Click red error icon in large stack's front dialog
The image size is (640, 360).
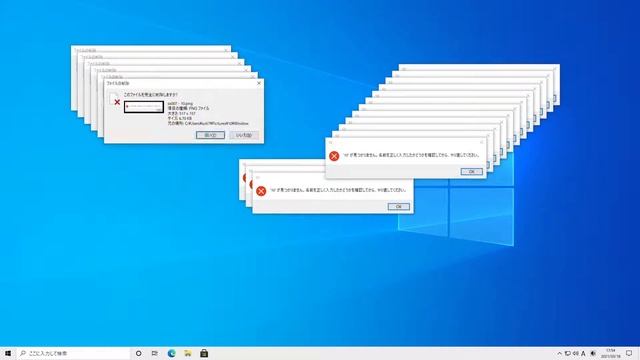click(x=334, y=156)
